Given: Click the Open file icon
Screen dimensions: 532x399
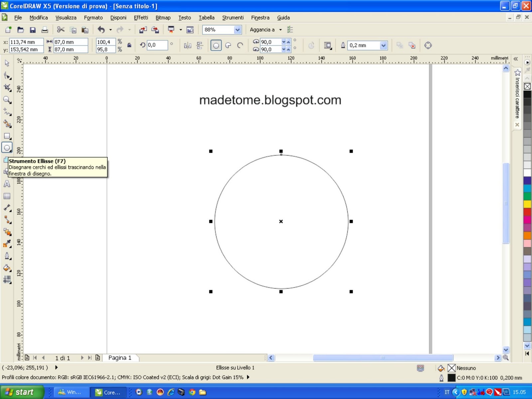Looking at the screenshot, I should pos(21,30).
